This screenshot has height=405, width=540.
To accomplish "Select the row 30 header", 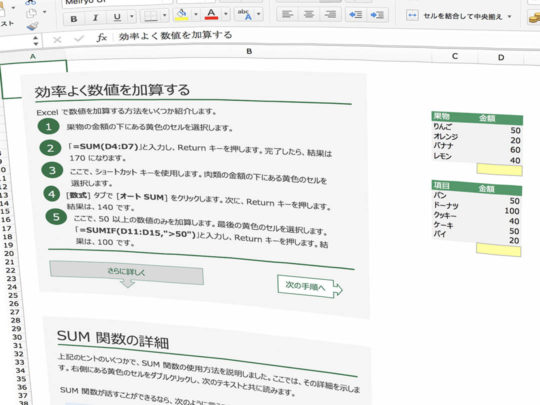I will 17,337.
